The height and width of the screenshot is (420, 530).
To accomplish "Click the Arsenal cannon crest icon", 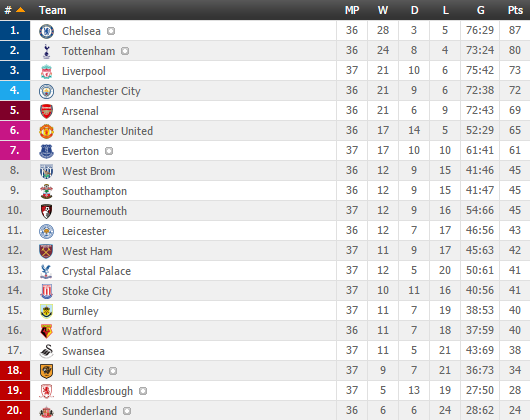I will (46, 111).
